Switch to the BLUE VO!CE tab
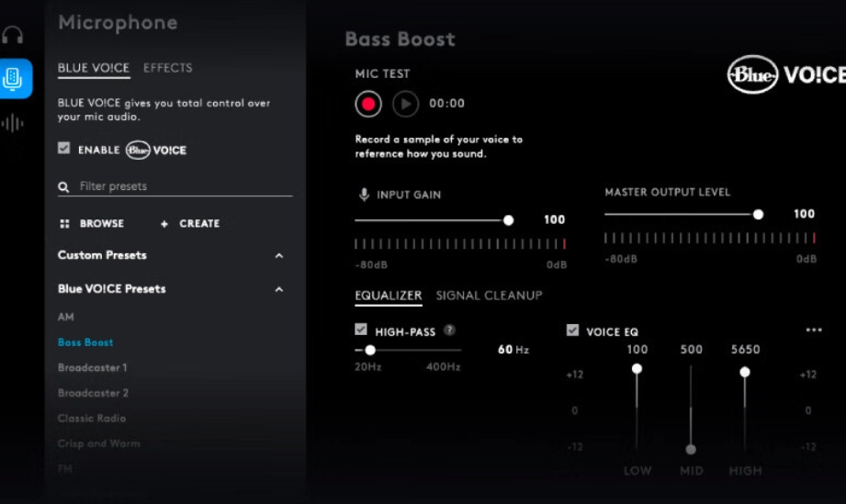Image resolution: width=846 pixels, height=504 pixels. click(94, 69)
